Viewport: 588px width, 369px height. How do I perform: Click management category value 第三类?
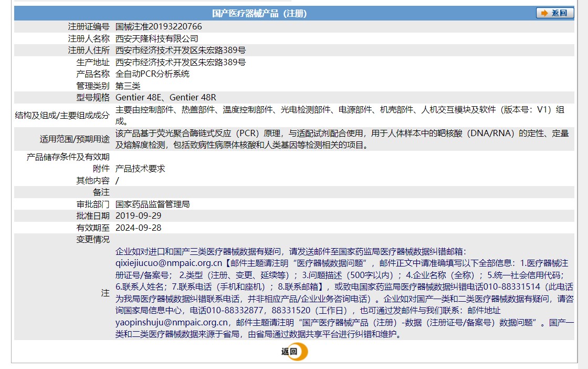pyautogui.click(x=128, y=86)
